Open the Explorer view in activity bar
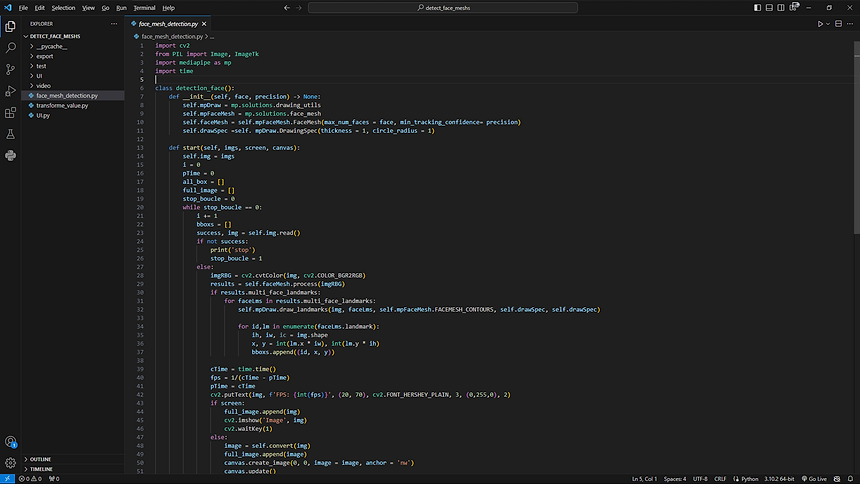This screenshot has height=484, width=860. point(10,26)
